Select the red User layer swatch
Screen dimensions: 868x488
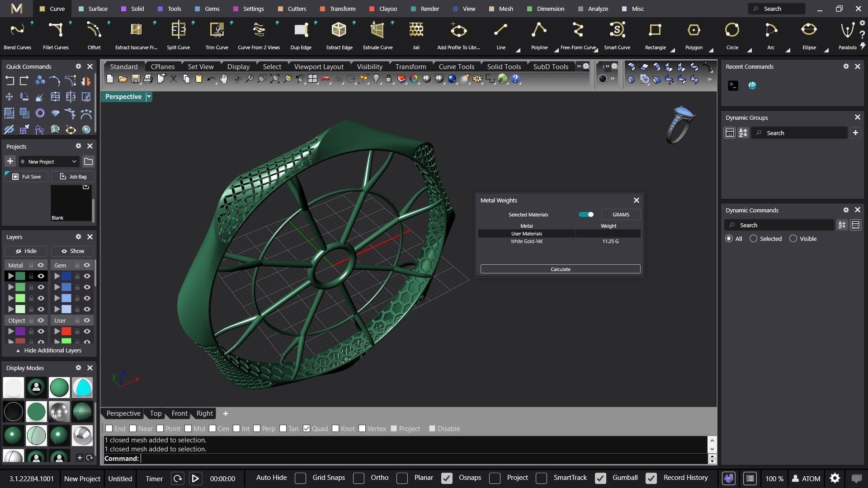(x=66, y=331)
